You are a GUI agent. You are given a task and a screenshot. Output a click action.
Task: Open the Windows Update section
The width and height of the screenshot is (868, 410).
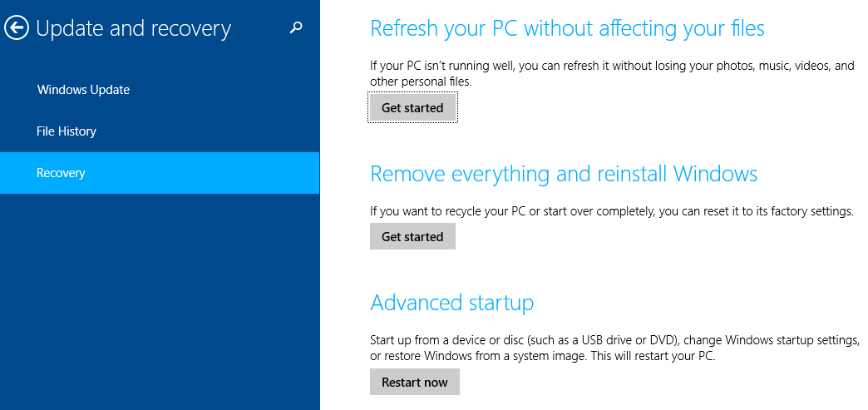[x=84, y=90]
